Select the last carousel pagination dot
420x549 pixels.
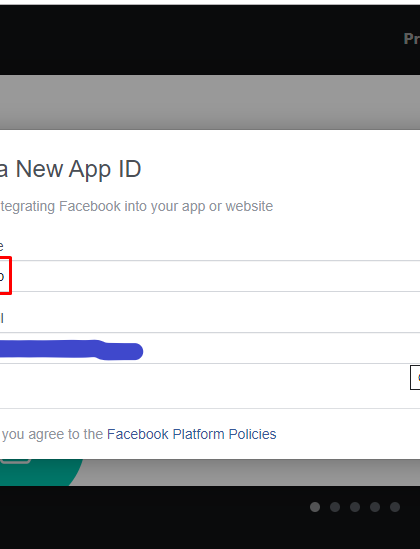click(395, 507)
